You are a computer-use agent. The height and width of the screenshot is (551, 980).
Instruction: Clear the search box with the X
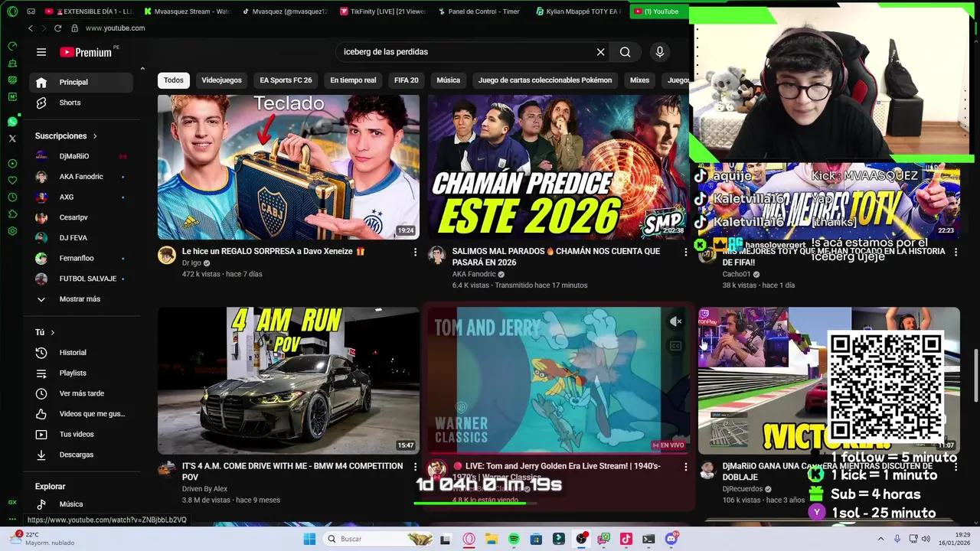point(600,52)
